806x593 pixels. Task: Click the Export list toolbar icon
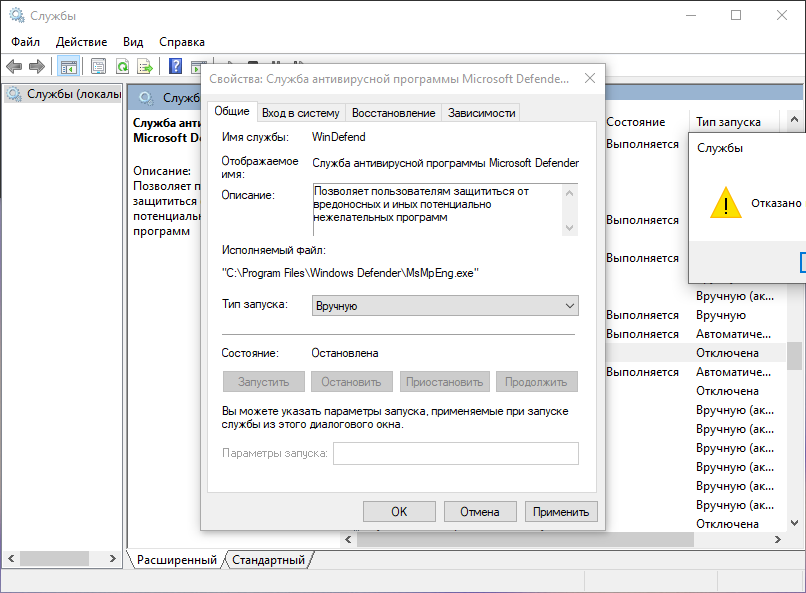145,66
